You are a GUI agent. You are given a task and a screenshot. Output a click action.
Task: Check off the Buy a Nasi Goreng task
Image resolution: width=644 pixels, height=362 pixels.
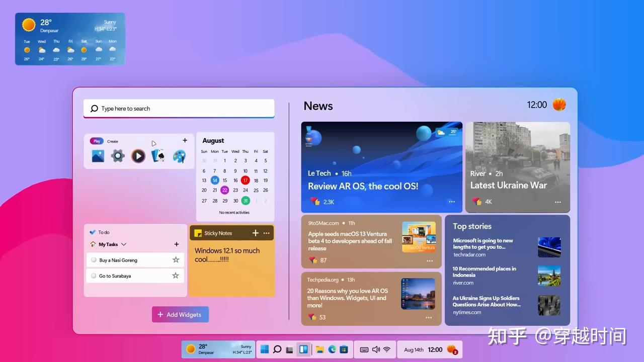[94, 260]
